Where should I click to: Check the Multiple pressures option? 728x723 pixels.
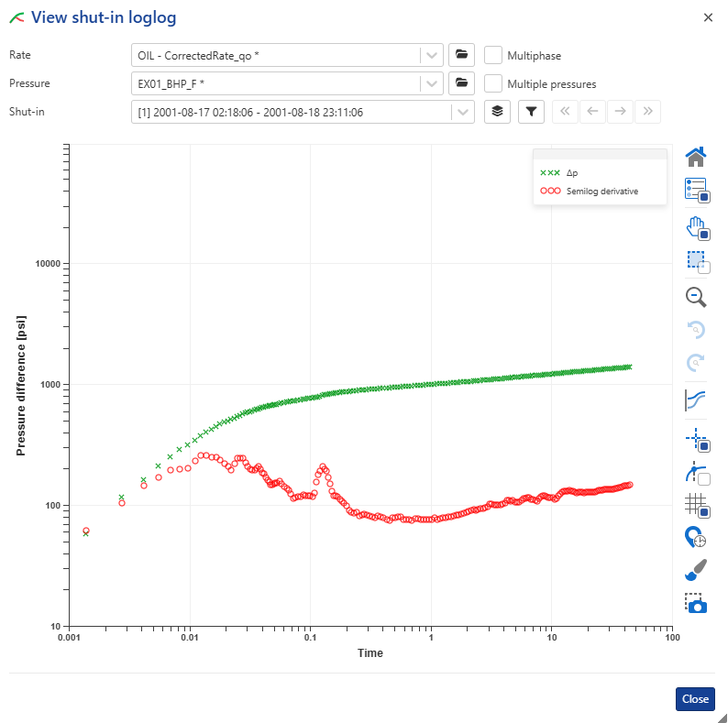pos(493,83)
